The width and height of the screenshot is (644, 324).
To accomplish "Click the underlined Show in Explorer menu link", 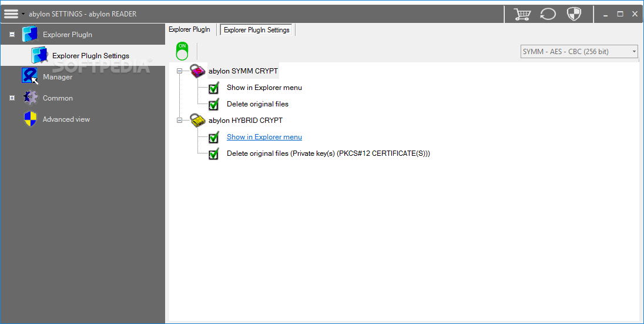I will 264,137.
